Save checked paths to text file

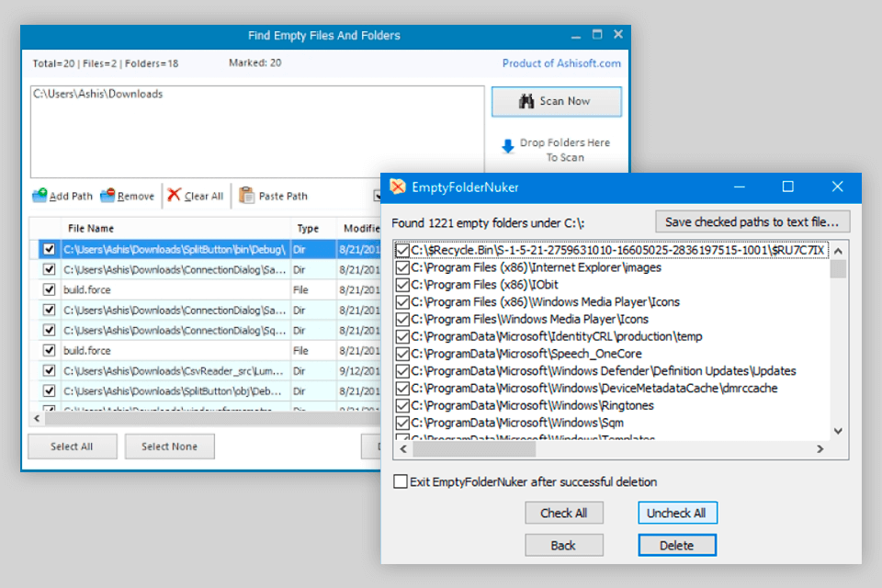(x=752, y=221)
